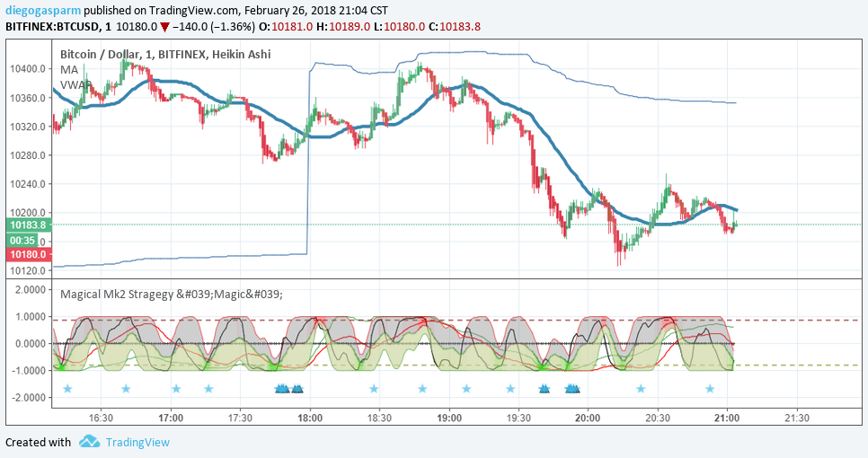Click the 20:30 time axis label

tap(658, 418)
